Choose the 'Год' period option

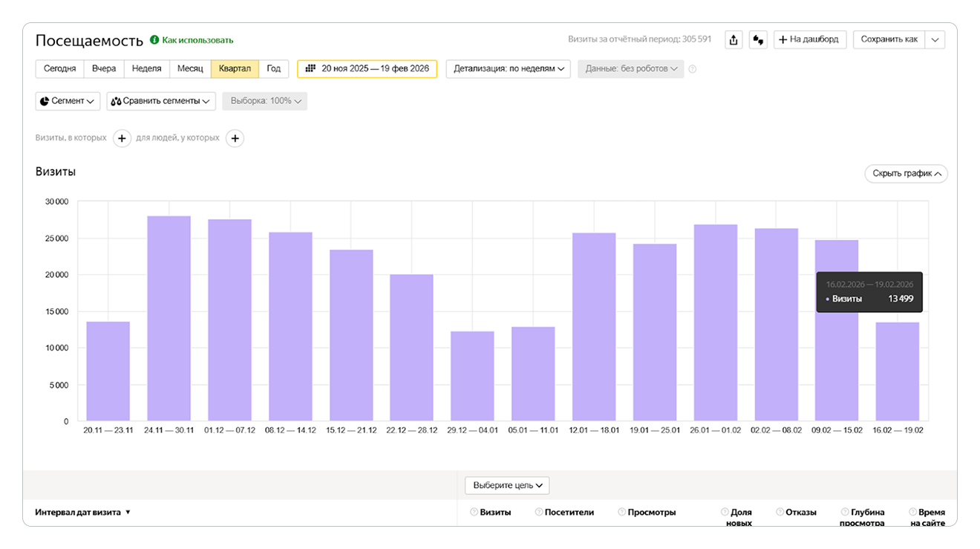coord(273,69)
